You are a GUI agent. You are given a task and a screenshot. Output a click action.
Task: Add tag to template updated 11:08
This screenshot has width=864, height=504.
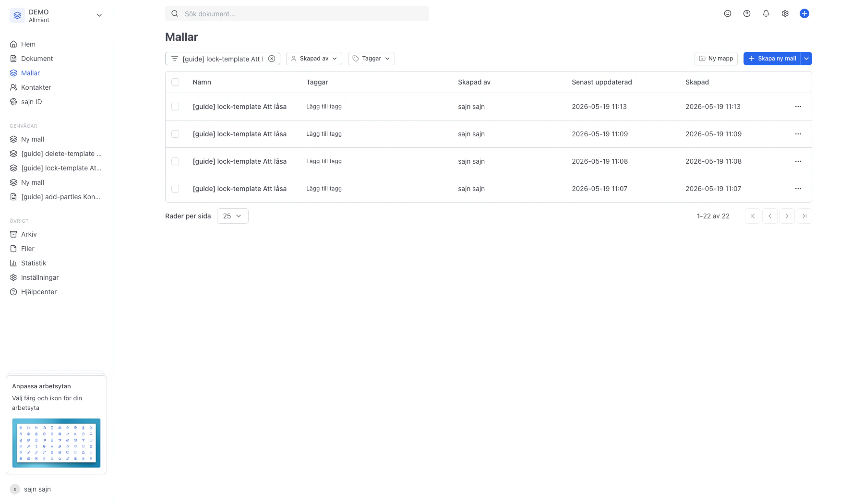(324, 161)
